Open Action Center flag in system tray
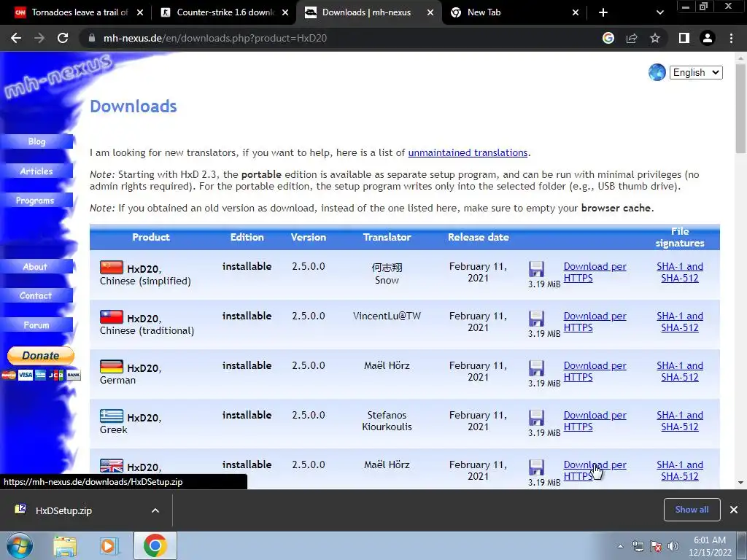Viewport: 747px width, 560px height. pyautogui.click(x=656, y=546)
